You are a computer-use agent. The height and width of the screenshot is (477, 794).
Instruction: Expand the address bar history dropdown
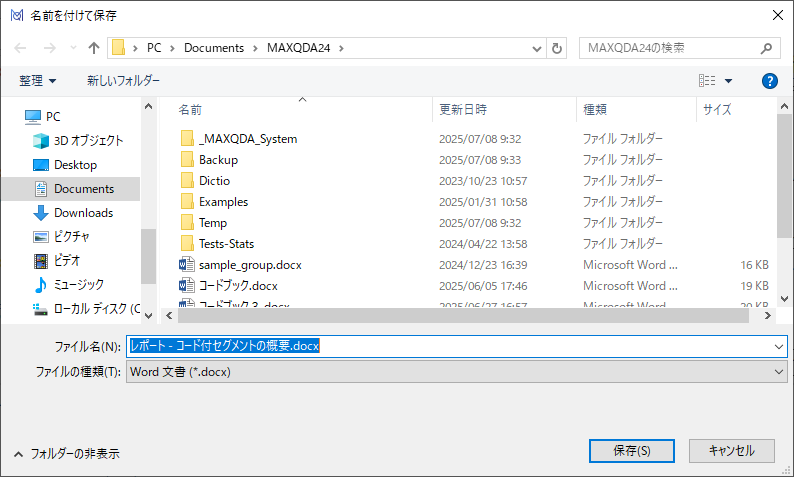(537, 49)
